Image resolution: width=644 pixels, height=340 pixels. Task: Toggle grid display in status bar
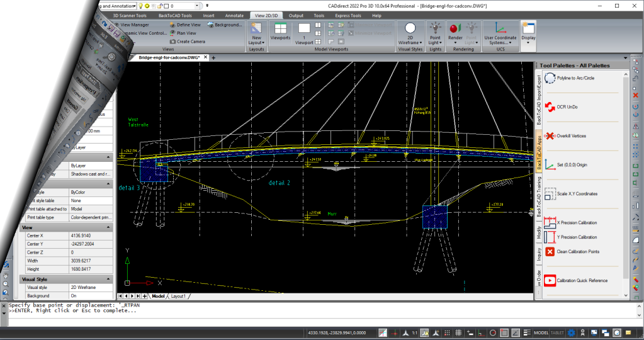(458, 332)
